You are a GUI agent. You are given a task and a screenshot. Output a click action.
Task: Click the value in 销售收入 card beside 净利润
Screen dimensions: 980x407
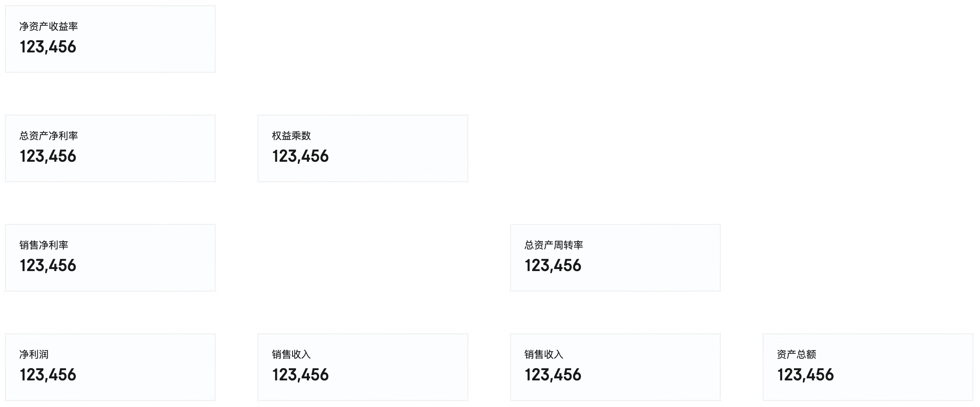coord(300,375)
